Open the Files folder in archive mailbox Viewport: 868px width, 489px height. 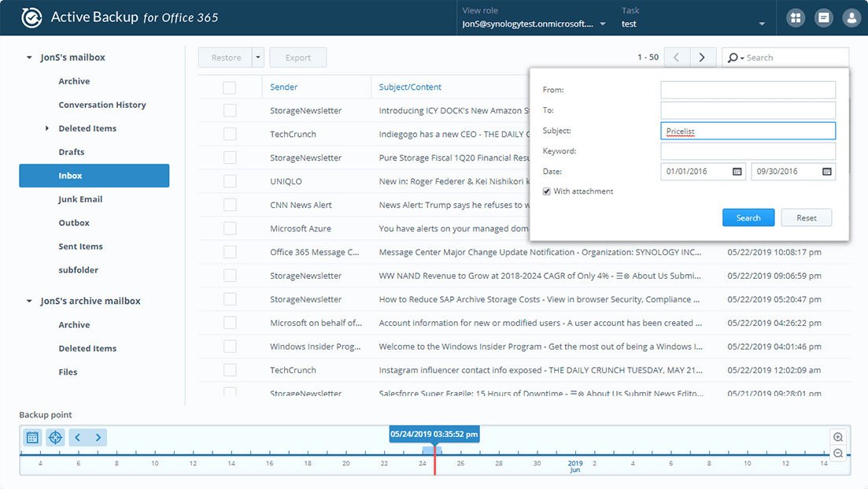tap(68, 372)
